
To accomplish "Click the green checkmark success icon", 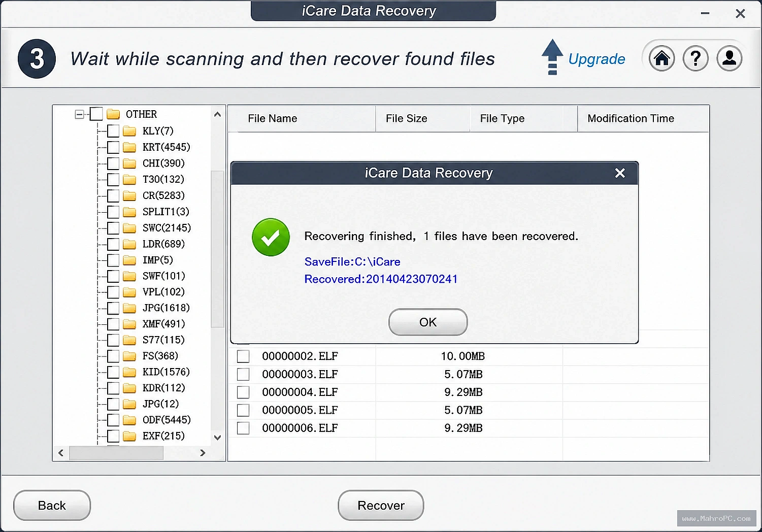I will (x=271, y=237).
